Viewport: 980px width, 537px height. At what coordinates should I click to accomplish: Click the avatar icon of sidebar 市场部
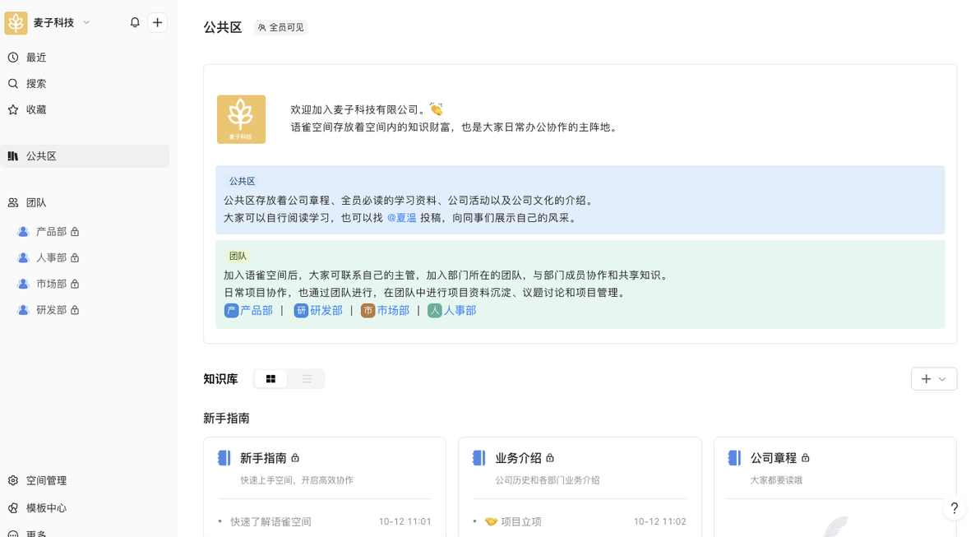pyautogui.click(x=23, y=284)
